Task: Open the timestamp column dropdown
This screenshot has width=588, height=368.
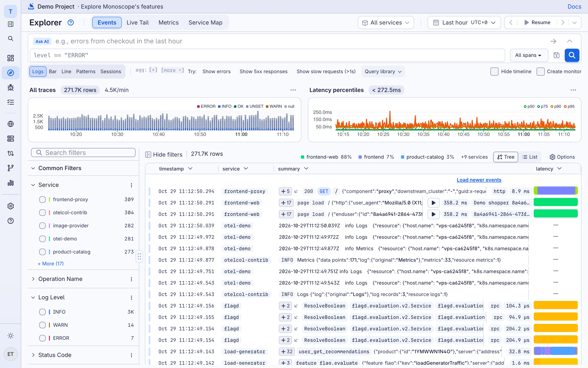Action: click(190, 169)
